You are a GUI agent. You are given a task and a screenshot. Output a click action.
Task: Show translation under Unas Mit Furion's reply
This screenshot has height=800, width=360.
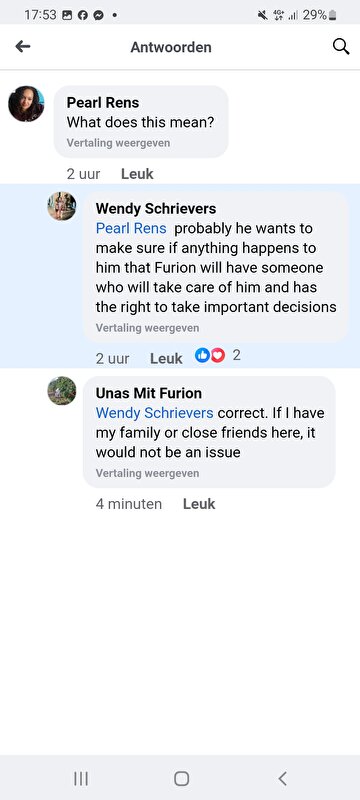pyautogui.click(x=147, y=473)
